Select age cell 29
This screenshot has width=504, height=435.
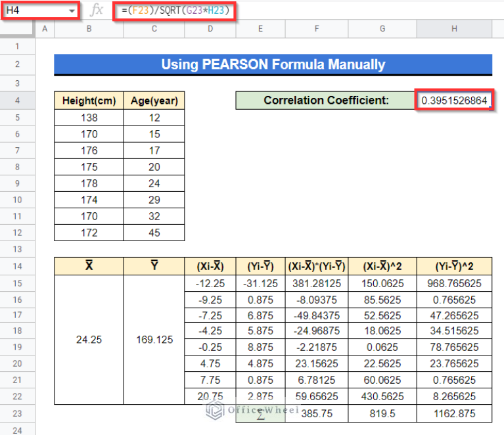(154, 200)
